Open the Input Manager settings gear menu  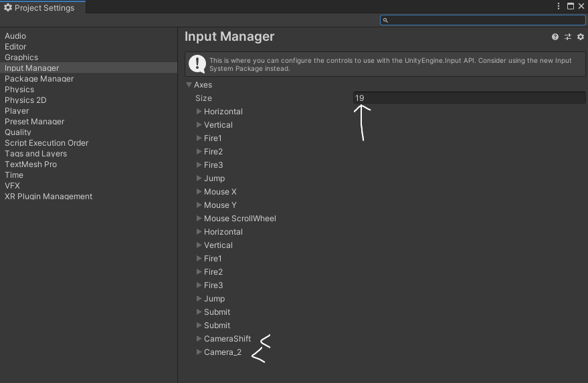click(581, 37)
